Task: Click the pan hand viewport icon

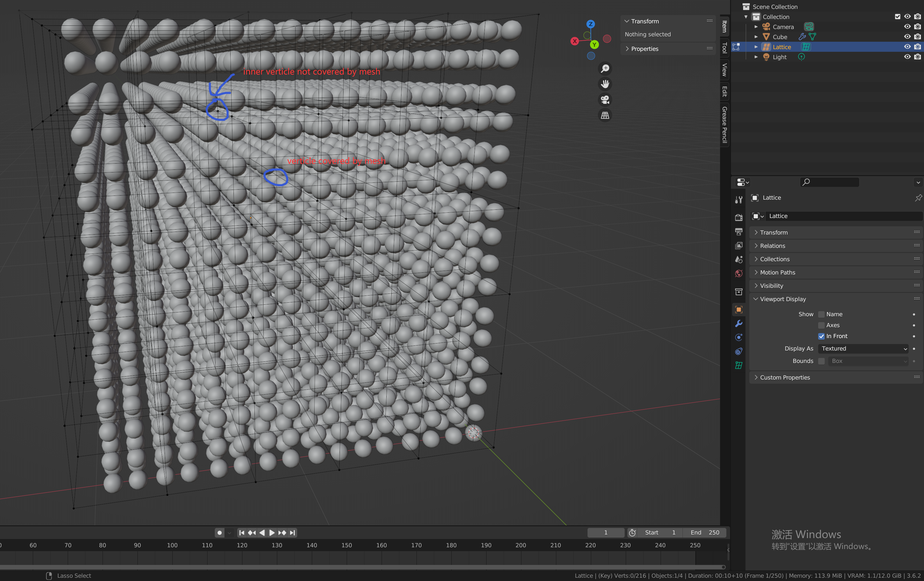Action: coord(605,84)
